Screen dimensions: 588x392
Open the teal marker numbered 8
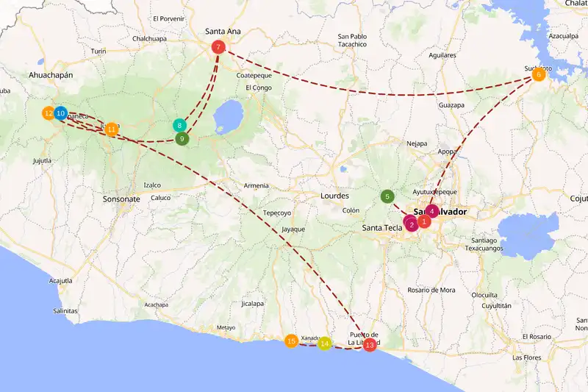click(179, 125)
